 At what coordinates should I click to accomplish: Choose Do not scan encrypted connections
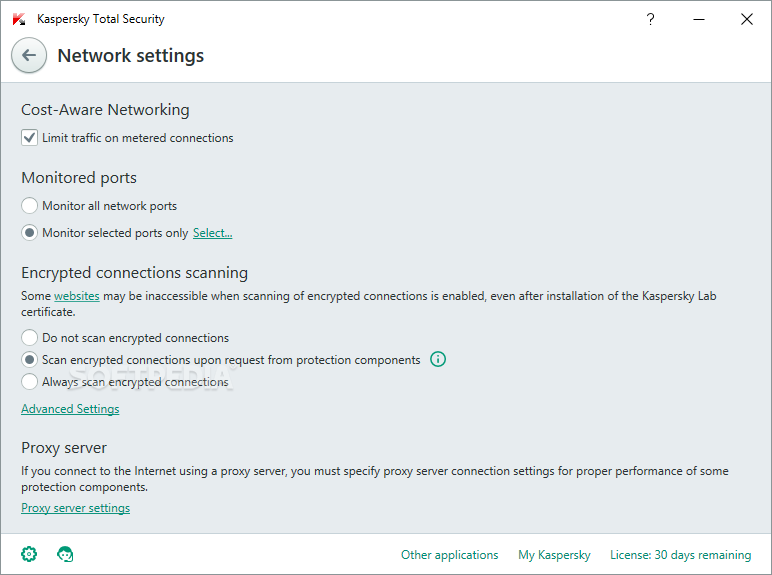pos(29,337)
